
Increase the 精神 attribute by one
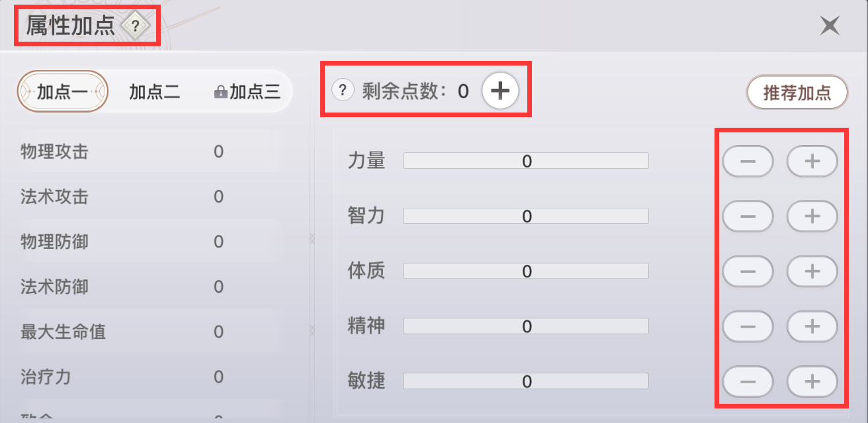tap(812, 326)
